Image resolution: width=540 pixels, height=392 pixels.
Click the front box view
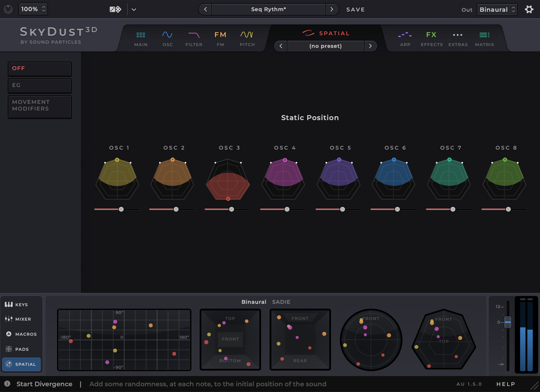(230, 340)
